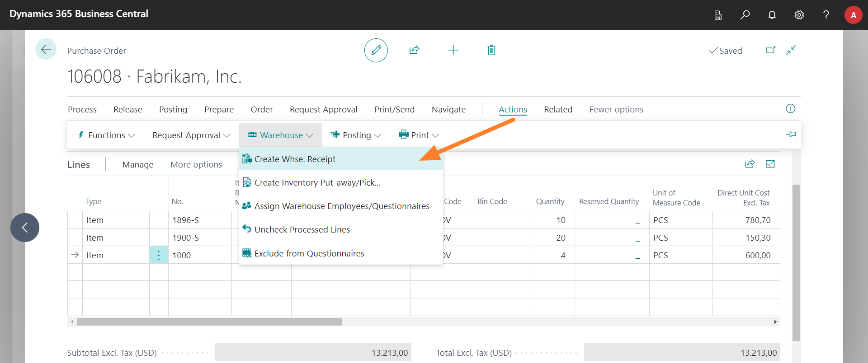Expand the Print dropdown

(419, 135)
